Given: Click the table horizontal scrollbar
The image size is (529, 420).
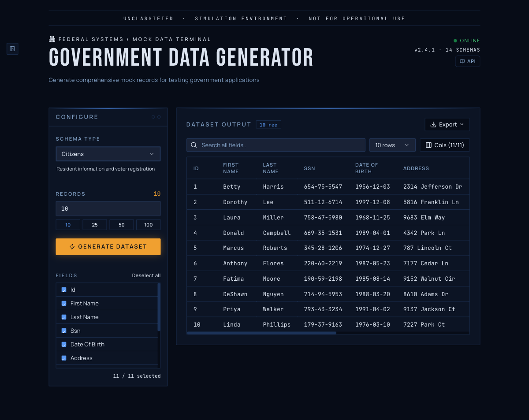Looking at the screenshot, I should click(x=261, y=333).
